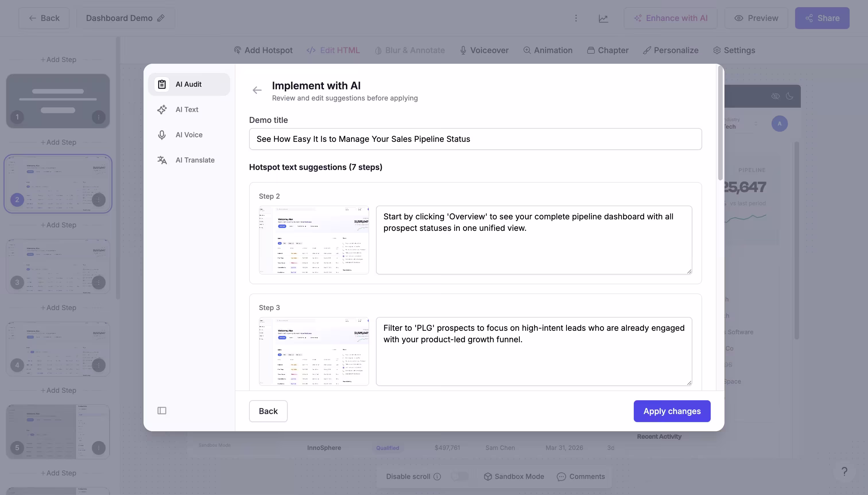The image size is (868, 495).
Task: Click the user avatar A in demo
Action: point(779,124)
